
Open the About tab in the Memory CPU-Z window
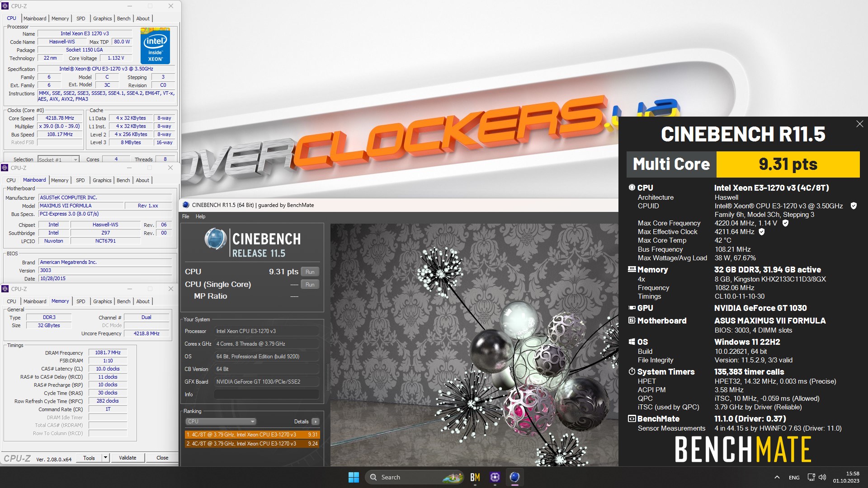tap(143, 301)
